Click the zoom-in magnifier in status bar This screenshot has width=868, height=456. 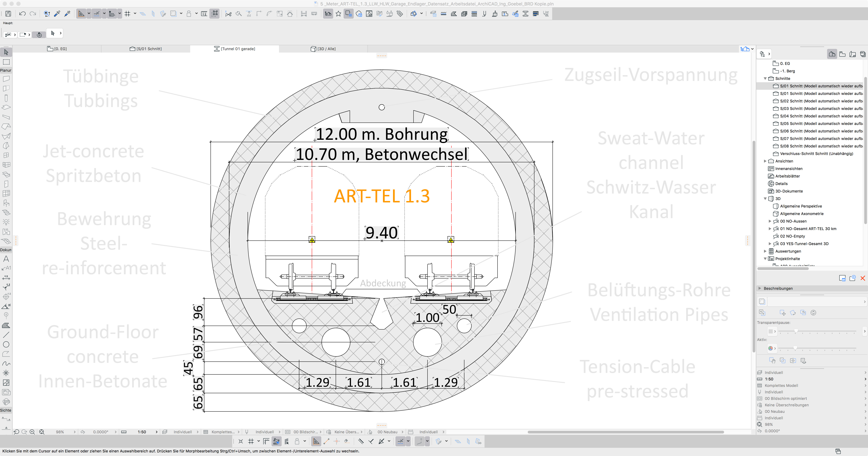pyautogui.click(x=32, y=432)
